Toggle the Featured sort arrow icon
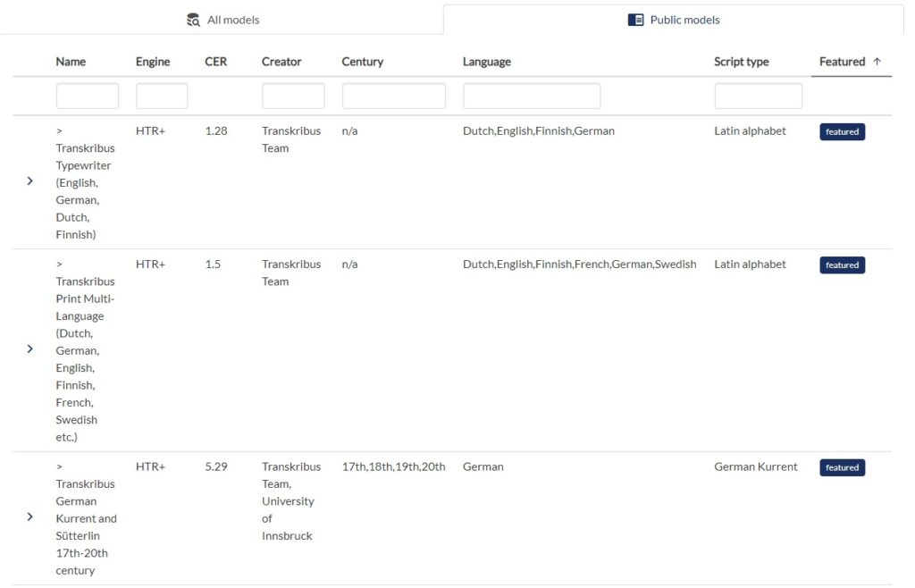 pos(877,62)
